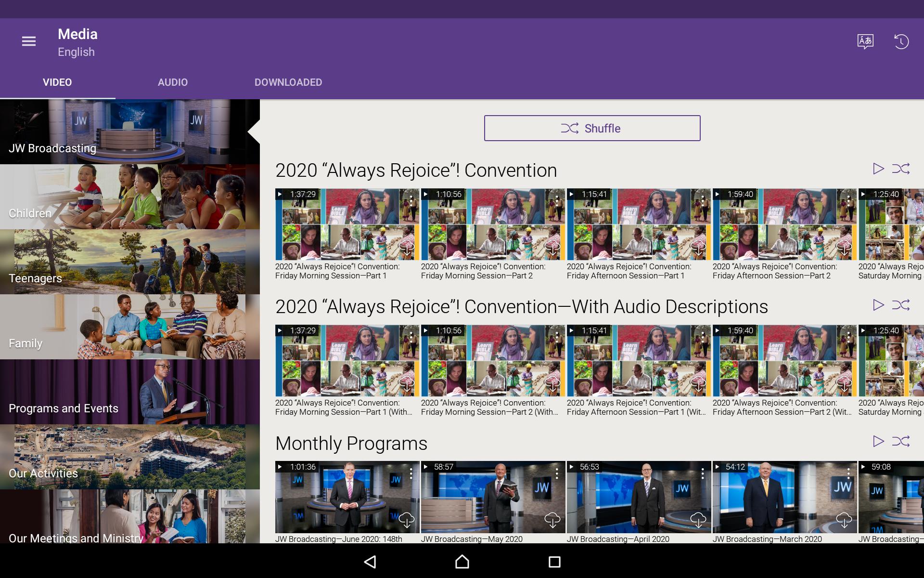Shuffle the 2020 Always Rejoice Convention section
Viewport: 924px width, 578px height.
coord(901,169)
